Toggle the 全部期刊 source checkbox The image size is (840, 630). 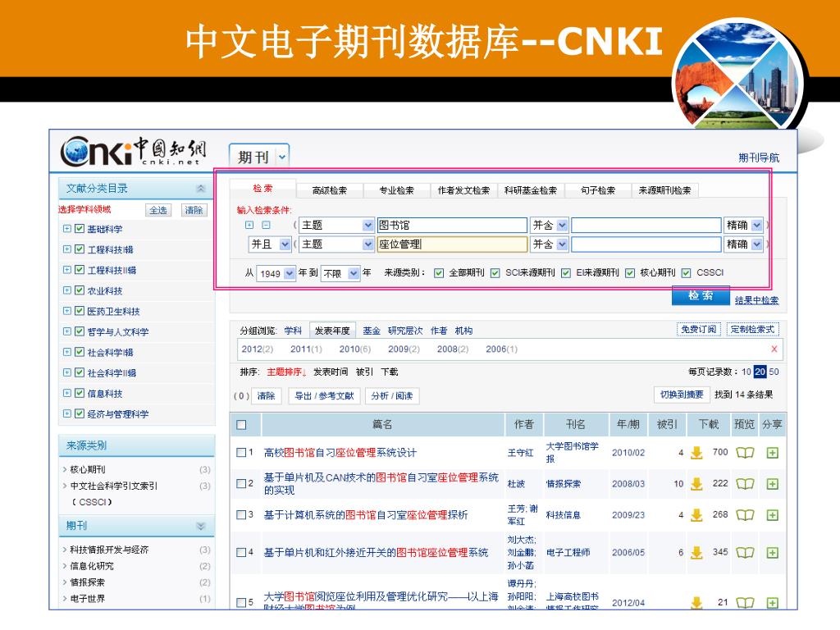click(x=439, y=273)
